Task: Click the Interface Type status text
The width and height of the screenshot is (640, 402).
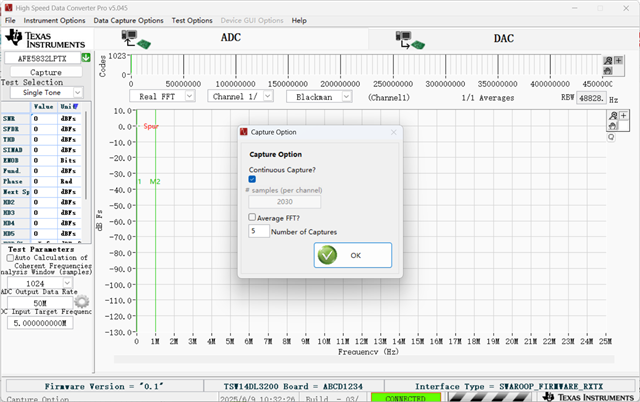Action: coord(509,386)
